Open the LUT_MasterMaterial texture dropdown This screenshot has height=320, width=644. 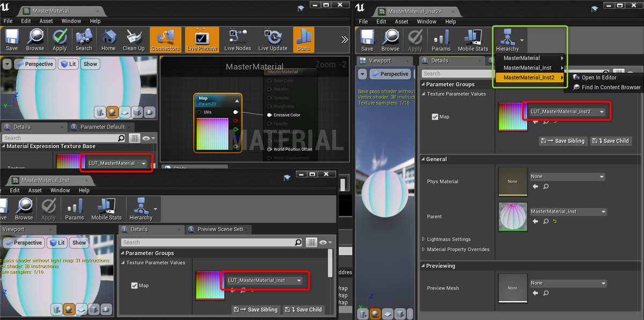[x=116, y=163]
